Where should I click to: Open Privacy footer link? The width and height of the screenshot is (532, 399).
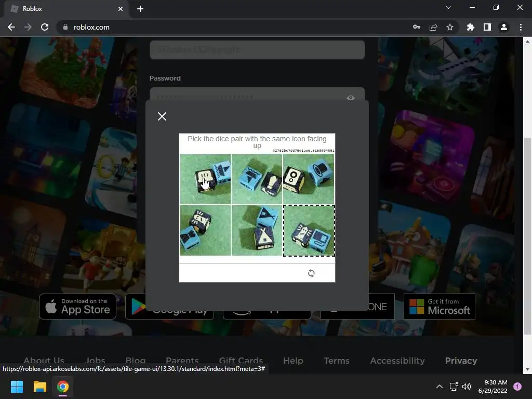pos(461,361)
